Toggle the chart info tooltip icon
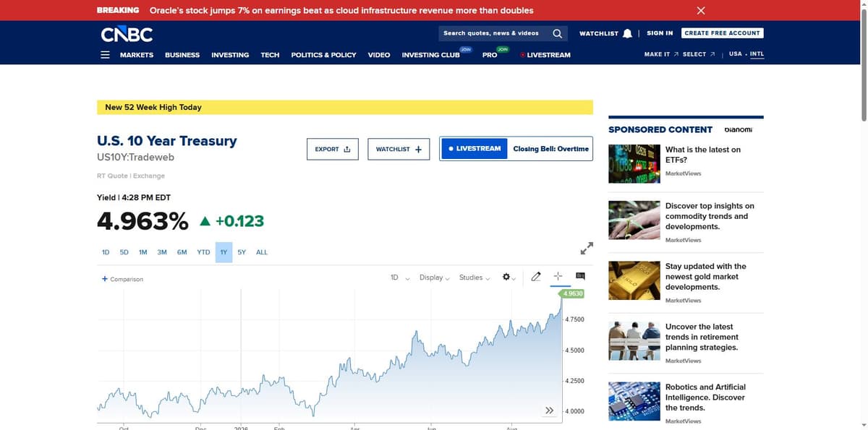The image size is (868, 430). (x=580, y=277)
